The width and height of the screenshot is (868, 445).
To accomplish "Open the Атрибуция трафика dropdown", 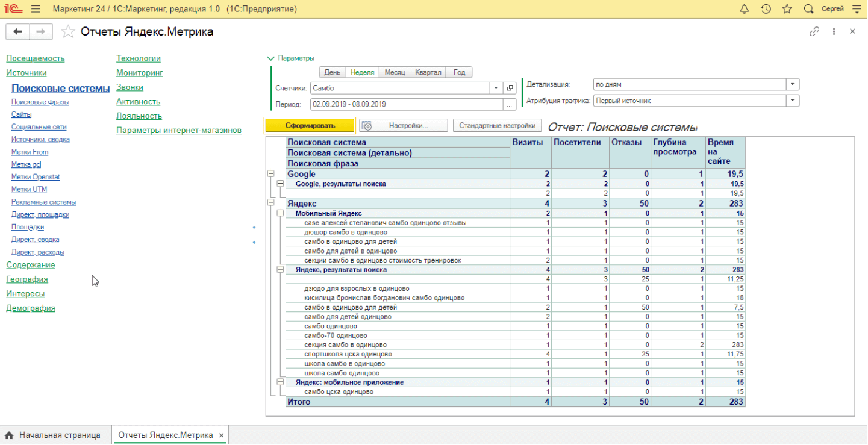I will (793, 101).
